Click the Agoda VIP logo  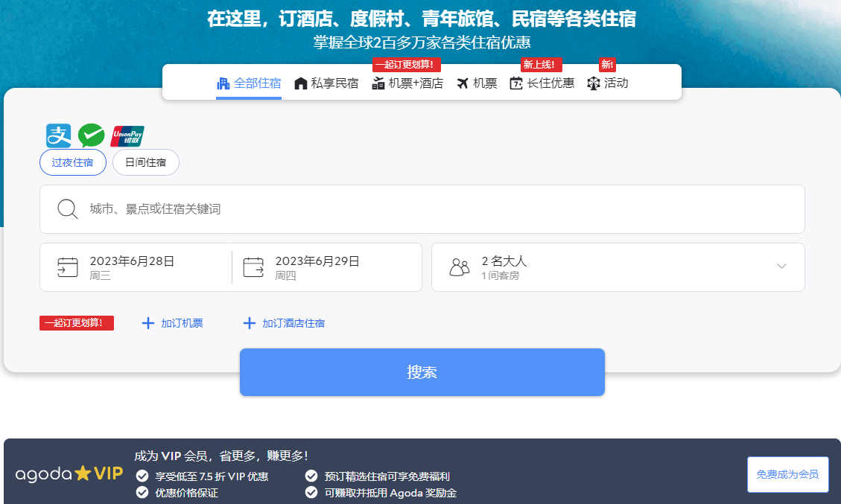click(x=69, y=473)
